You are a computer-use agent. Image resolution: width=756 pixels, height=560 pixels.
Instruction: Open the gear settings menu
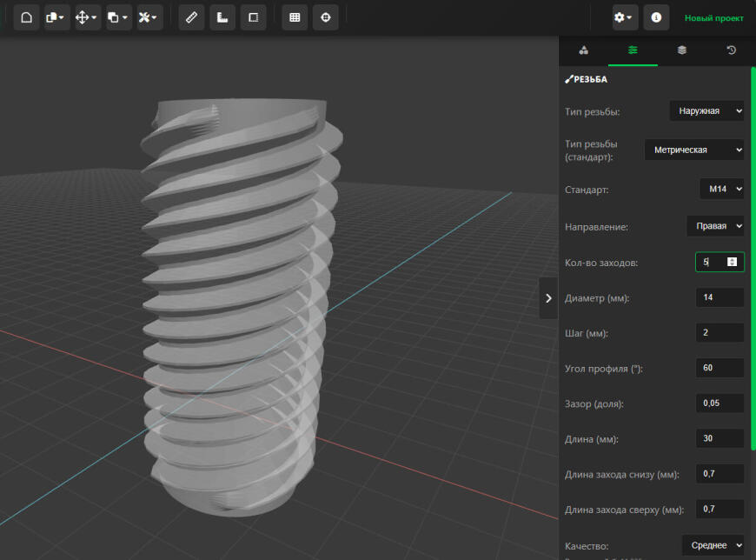point(626,18)
